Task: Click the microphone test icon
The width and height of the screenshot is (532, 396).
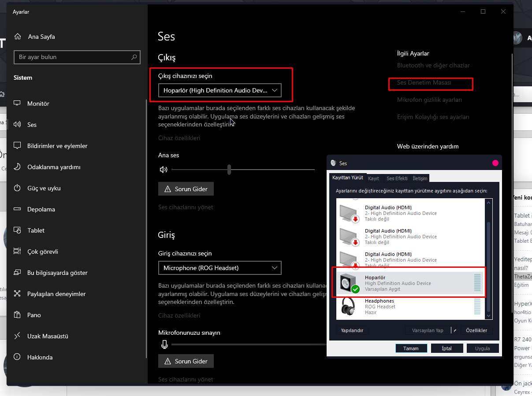Action: click(164, 344)
